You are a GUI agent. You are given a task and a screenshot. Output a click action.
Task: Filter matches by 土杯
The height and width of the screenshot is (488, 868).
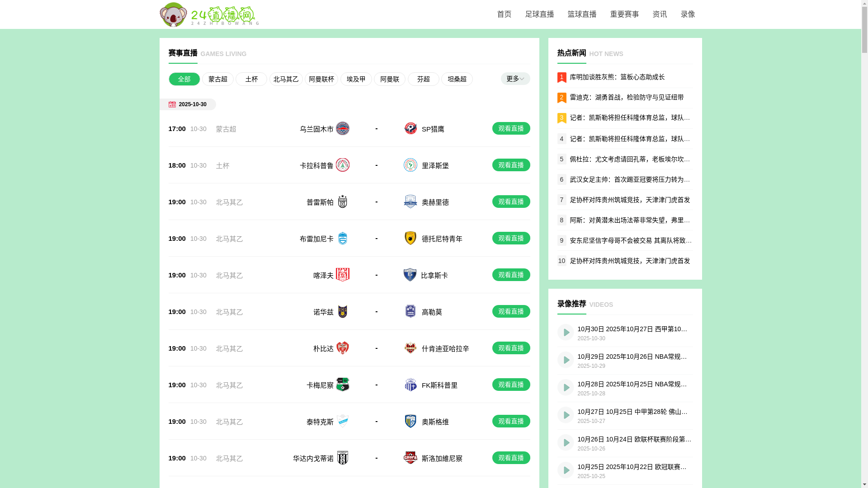coord(251,79)
